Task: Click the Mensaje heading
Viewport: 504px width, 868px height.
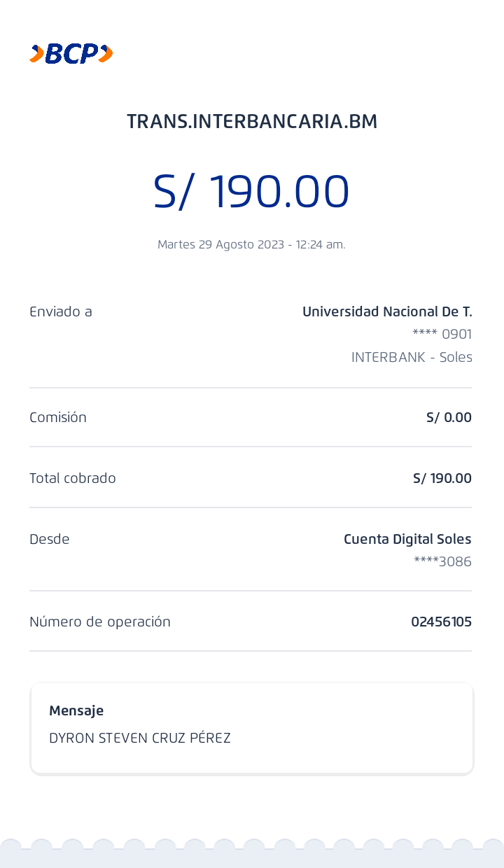Action: (76, 710)
